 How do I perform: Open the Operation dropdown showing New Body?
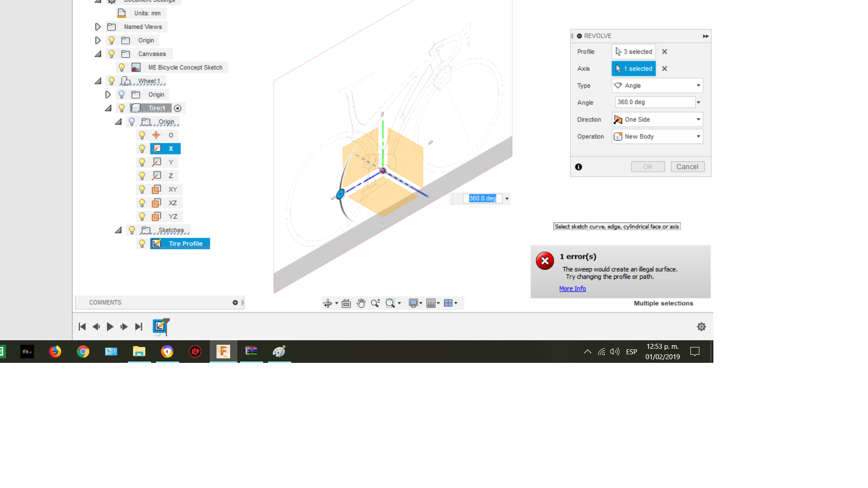(x=698, y=136)
